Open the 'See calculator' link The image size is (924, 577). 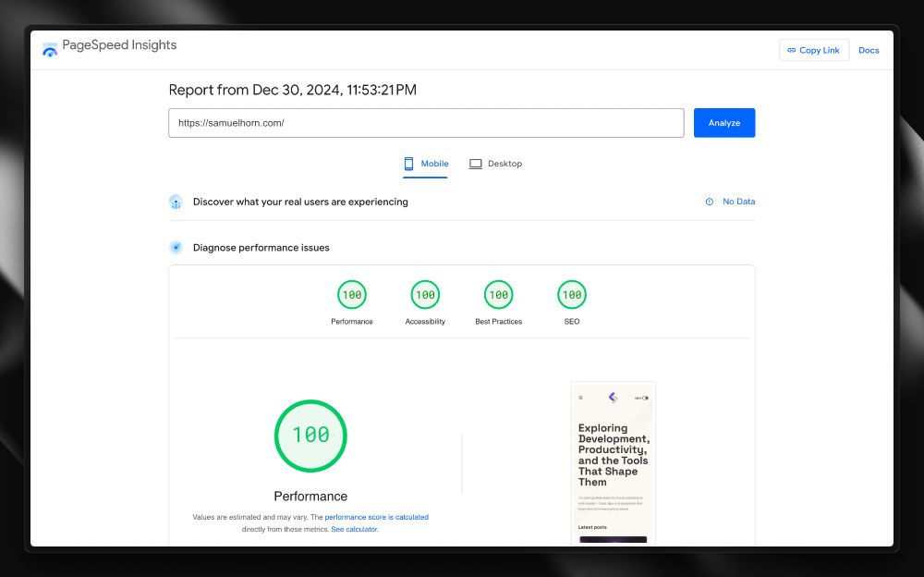pyautogui.click(x=354, y=529)
